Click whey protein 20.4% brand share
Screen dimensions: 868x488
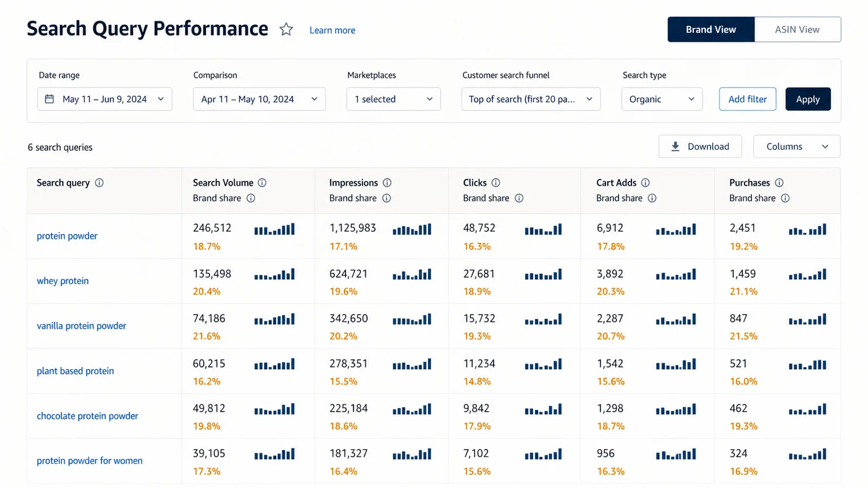(x=207, y=292)
